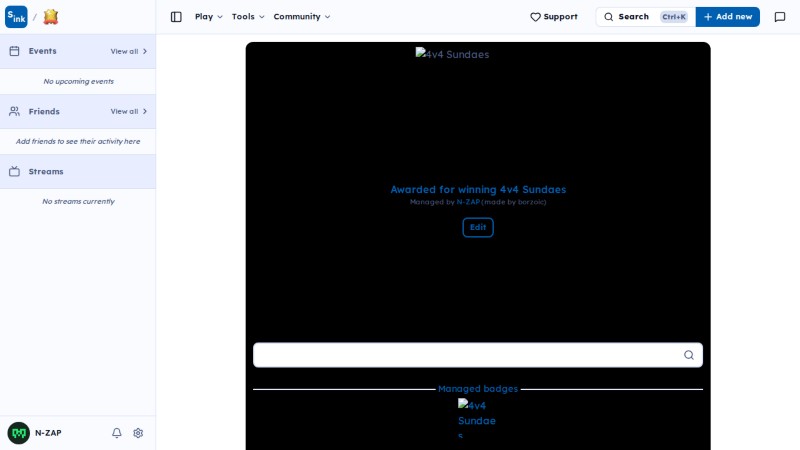Open the N-ZAP profile name
Viewport: 800px width, 450px height.
click(x=48, y=433)
